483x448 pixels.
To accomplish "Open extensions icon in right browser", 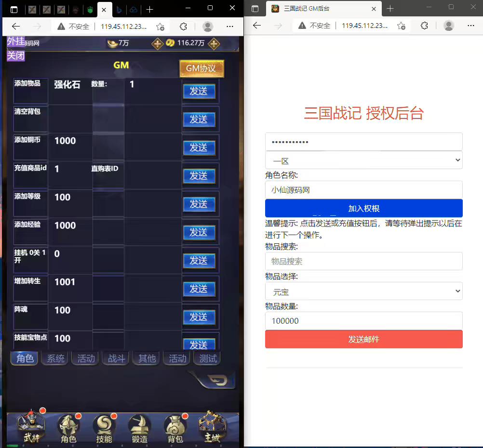I will pyautogui.click(x=425, y=26).
